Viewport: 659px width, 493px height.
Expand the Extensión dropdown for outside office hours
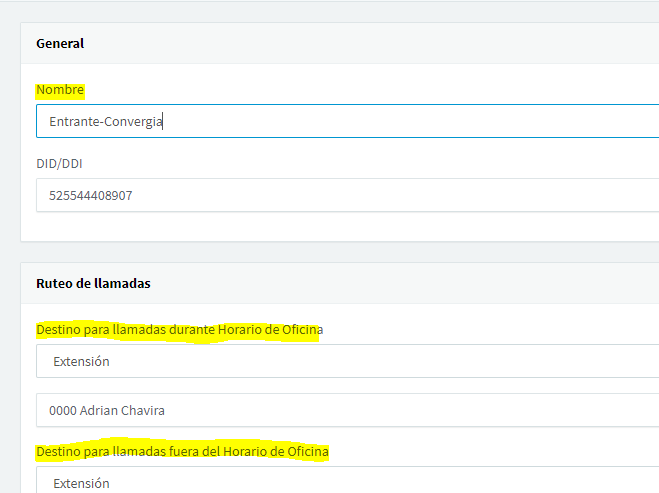(x=348, y=480)
